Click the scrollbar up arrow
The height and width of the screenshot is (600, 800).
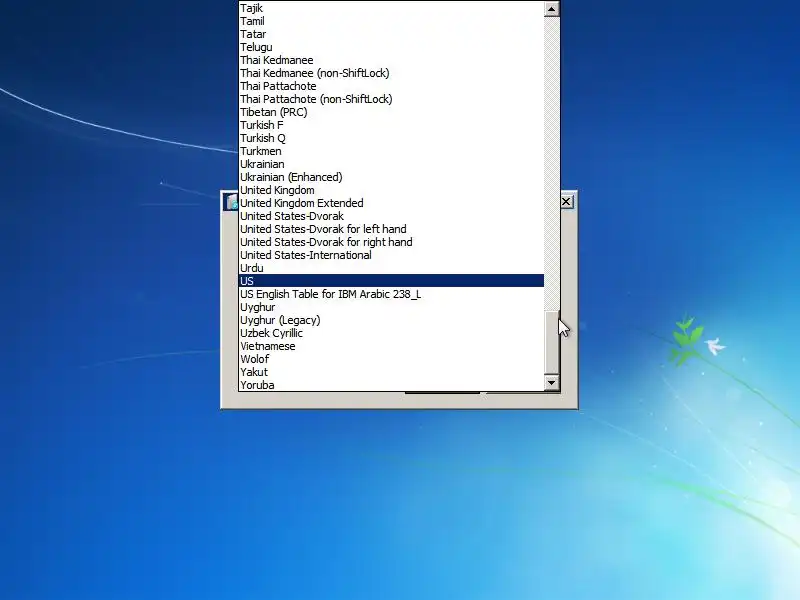[x=552, y=9]
